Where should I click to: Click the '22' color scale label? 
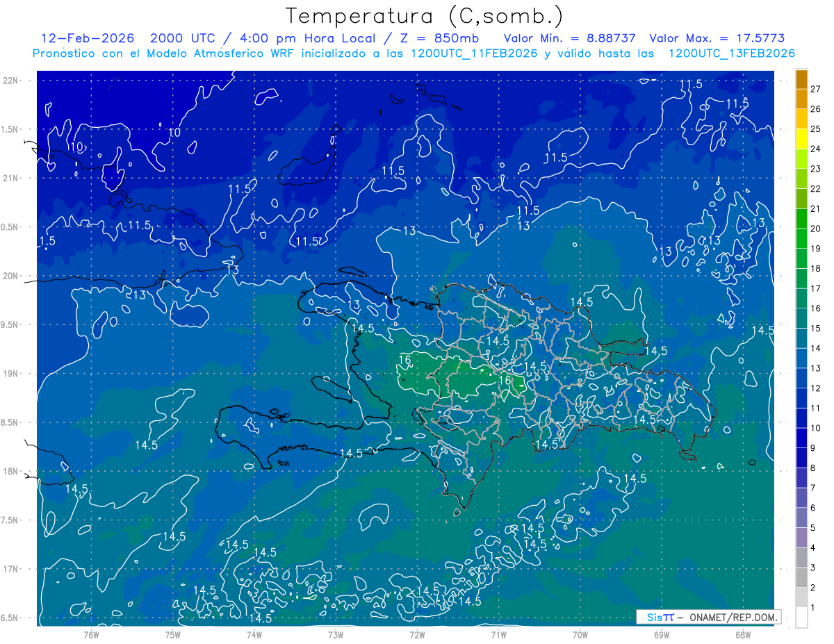click(x=815, y=188)
